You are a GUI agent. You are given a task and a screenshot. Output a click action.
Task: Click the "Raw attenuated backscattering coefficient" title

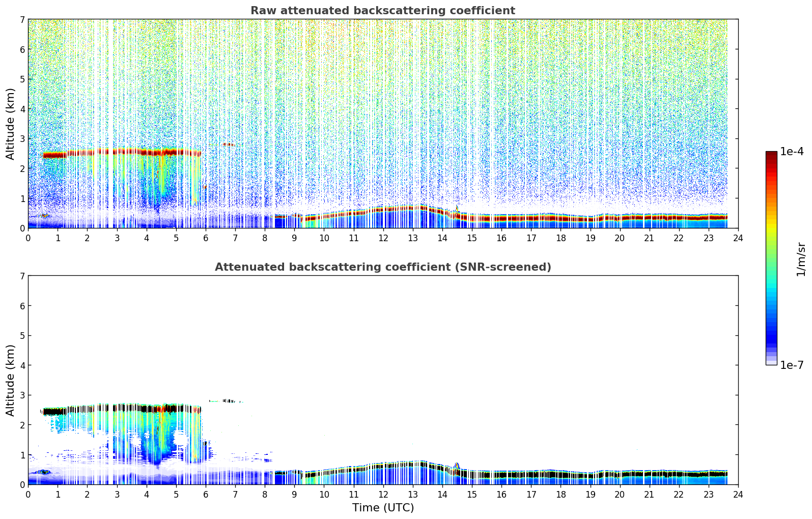(382, 11)
